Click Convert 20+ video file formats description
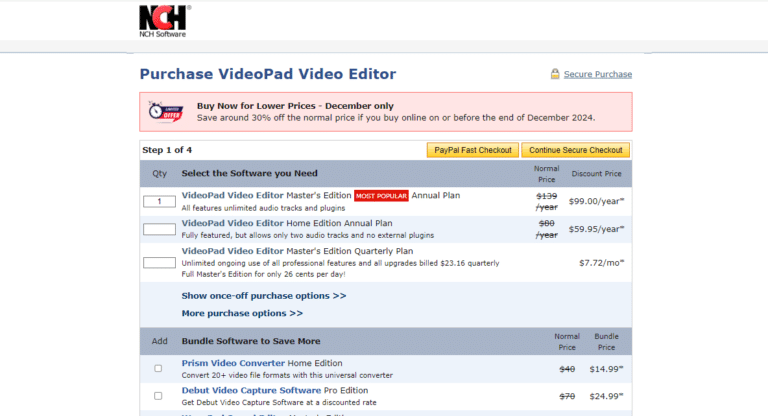This screenshot has height=416, width=768. coord(287,375)
